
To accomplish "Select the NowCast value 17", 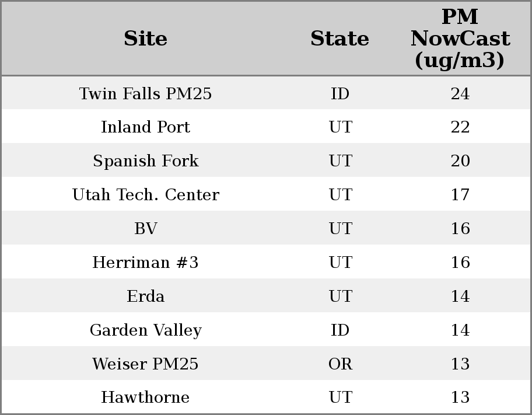I will tap(460, 195).
